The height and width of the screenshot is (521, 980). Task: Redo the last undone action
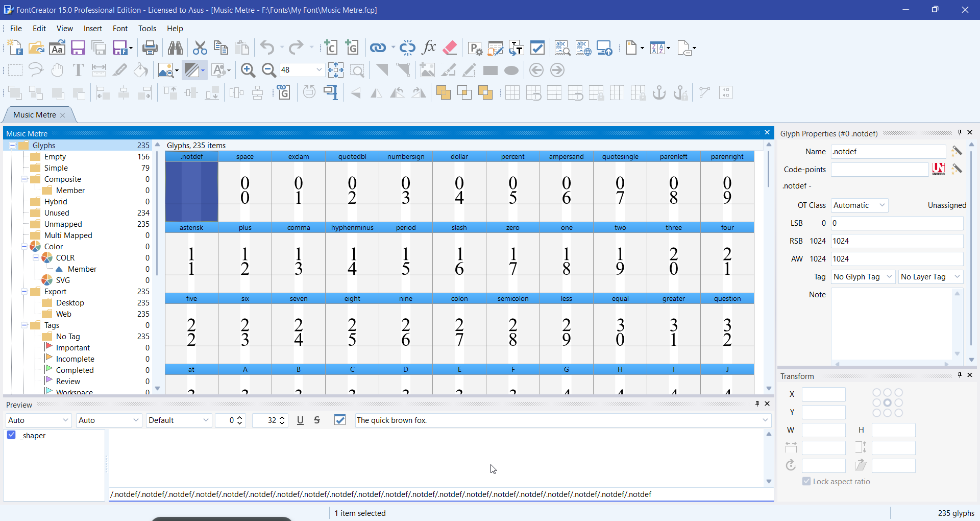296,48
